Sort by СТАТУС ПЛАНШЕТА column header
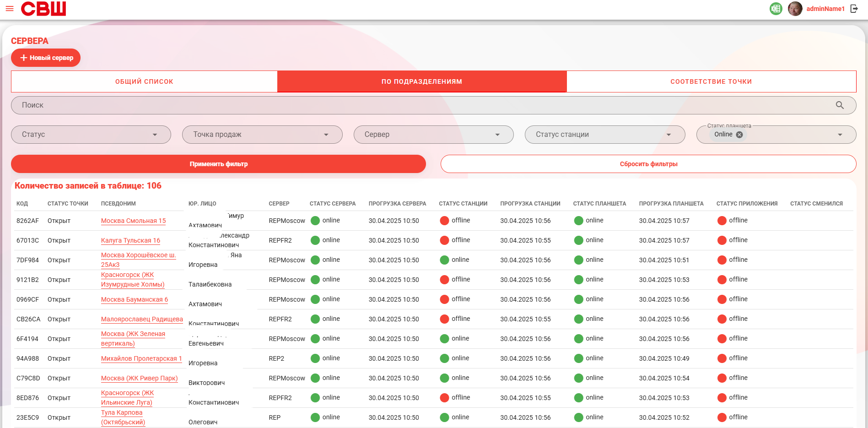 click(x=600, y=204)
